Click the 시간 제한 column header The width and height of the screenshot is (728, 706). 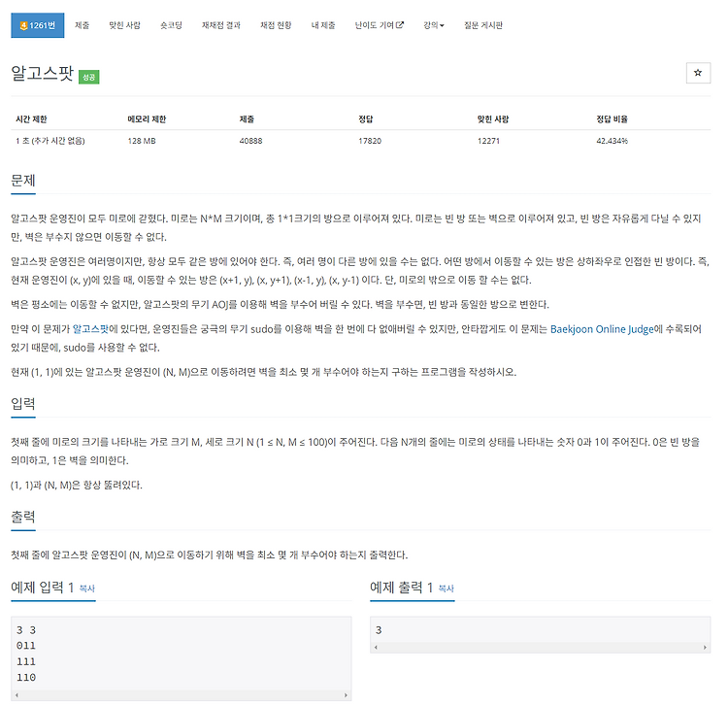[x=31, y=119]
